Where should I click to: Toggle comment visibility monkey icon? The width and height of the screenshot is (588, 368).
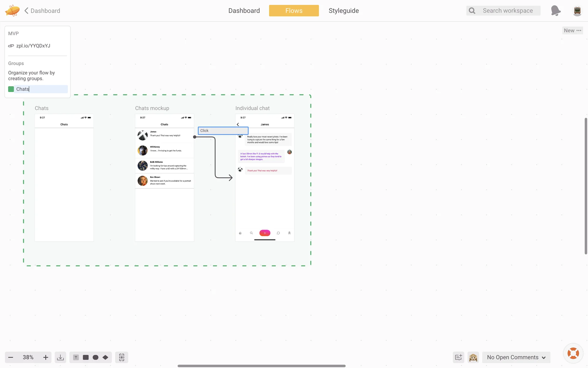tap(473, 357)
